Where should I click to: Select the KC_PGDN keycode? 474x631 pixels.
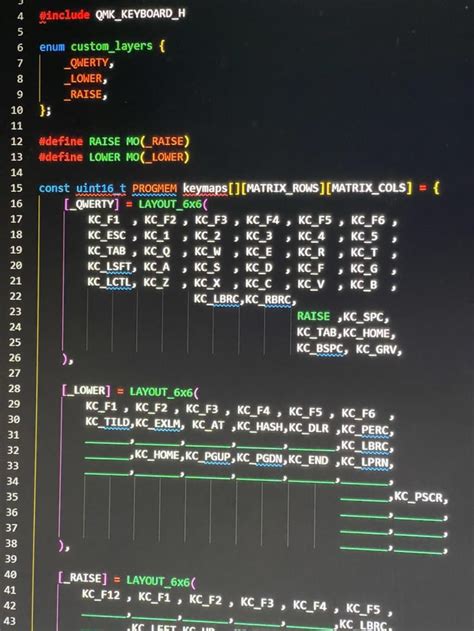coord(260,458)
